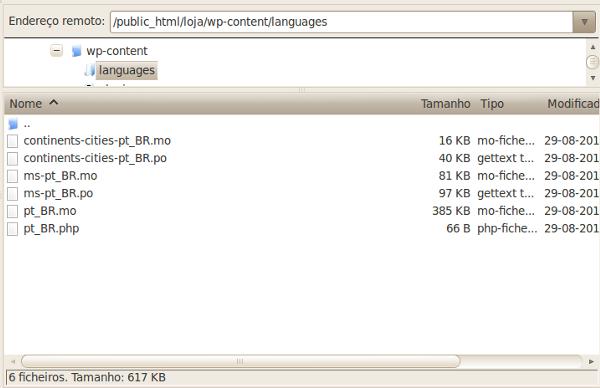Select the languages folder in tree

pos(127,70)
